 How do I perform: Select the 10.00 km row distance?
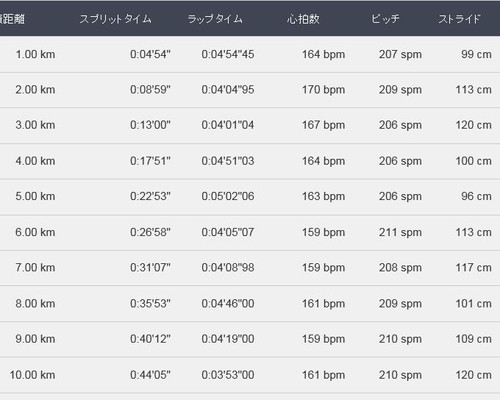(32, 375)
